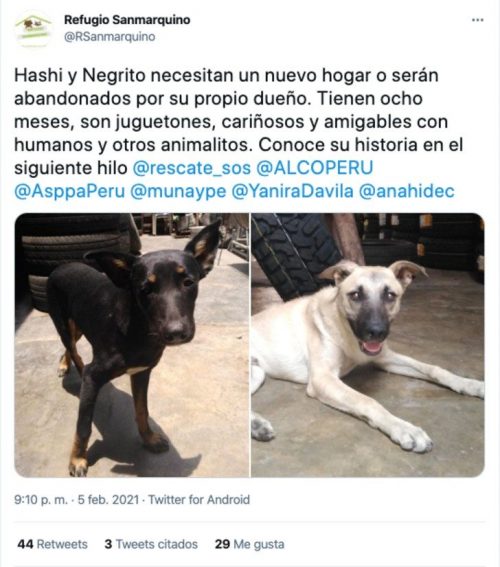Go to the @anahidec mention
Image resolution: width=500 pixels, height=567 pixels.
406,191
